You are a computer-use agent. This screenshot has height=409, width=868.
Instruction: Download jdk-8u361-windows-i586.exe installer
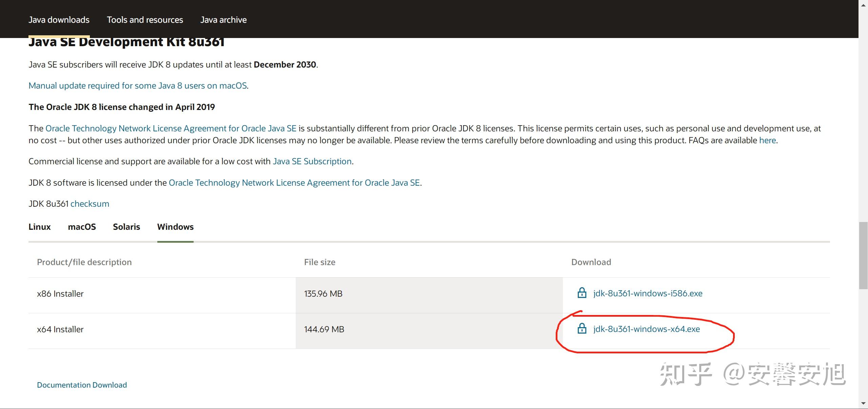[x=648, y=293]
